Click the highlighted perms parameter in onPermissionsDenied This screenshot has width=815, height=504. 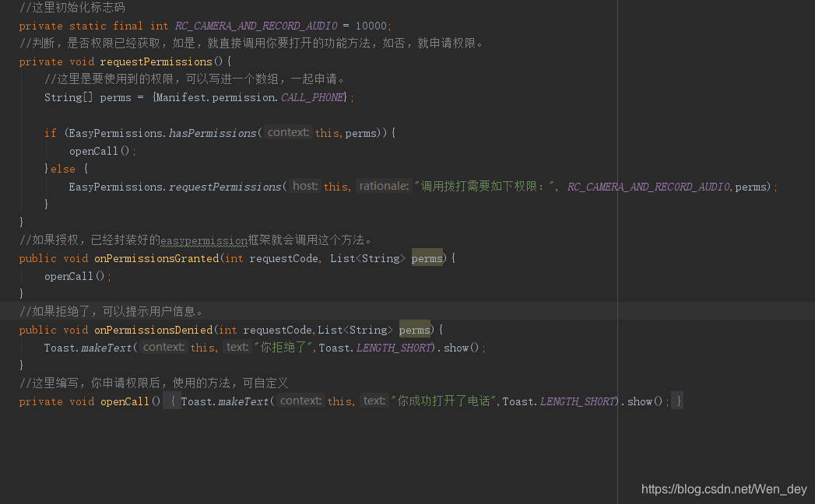point(415,330)
